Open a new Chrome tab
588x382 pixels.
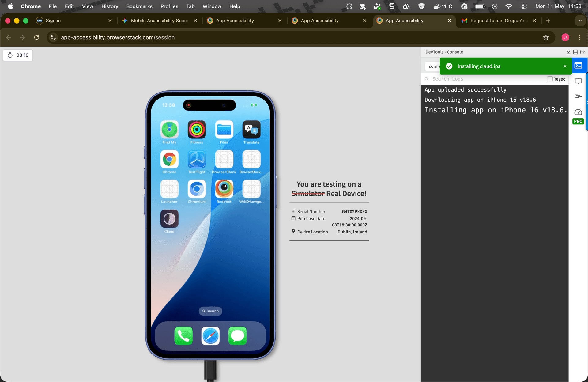(548, 21)
